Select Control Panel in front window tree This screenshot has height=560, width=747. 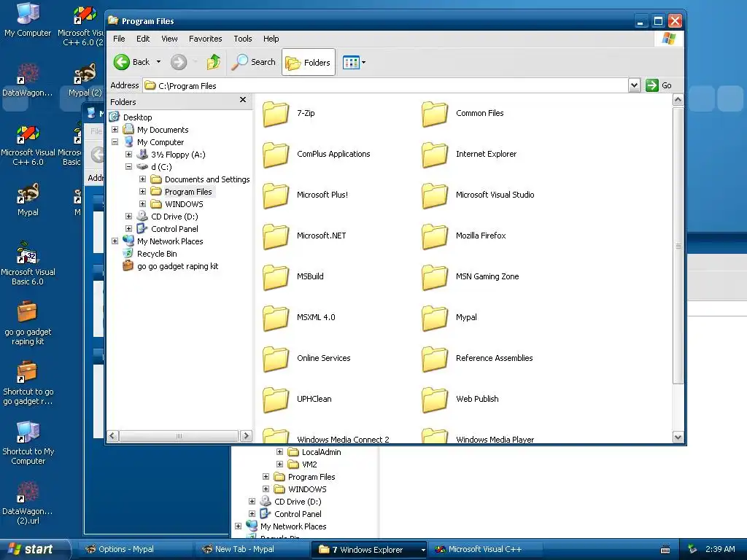click(174, 229)
